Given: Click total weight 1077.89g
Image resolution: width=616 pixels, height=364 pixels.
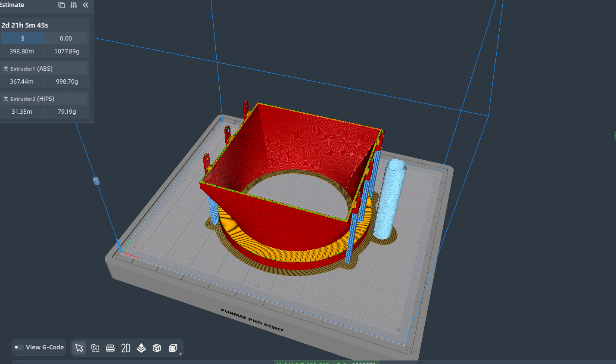Looking at the screenshot, I should [67, 51].
